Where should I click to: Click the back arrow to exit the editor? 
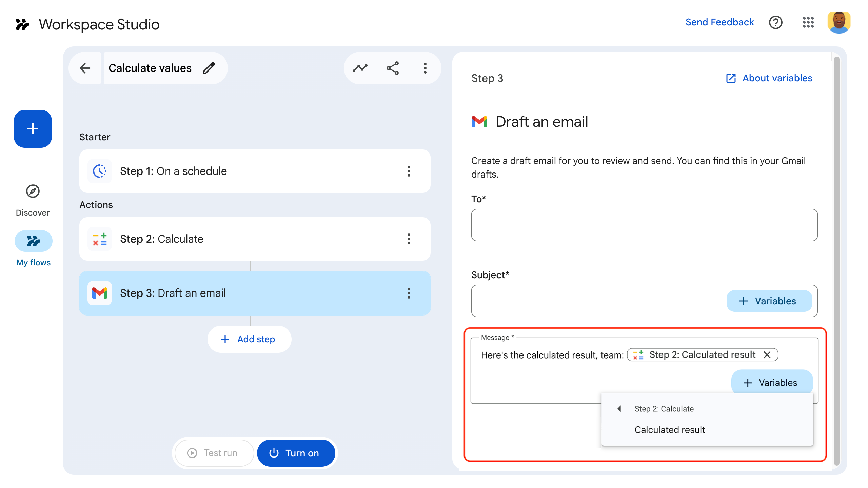click(x=85, y=68)
